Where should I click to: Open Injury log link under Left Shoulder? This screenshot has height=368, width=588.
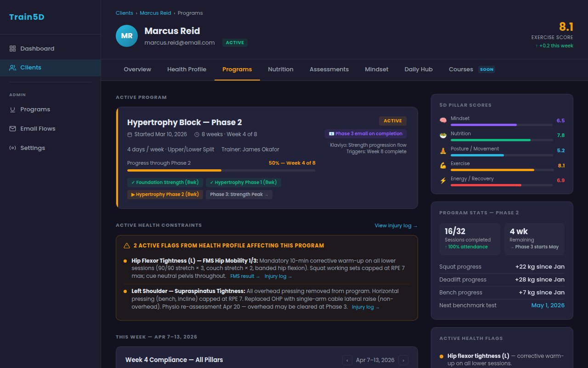click(x=366, y=307)
